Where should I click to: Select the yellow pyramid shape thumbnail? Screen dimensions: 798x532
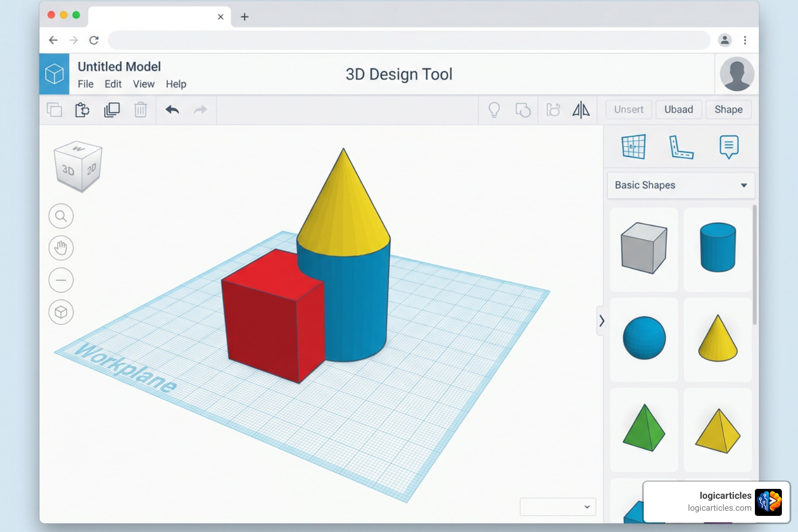[718, 430]
